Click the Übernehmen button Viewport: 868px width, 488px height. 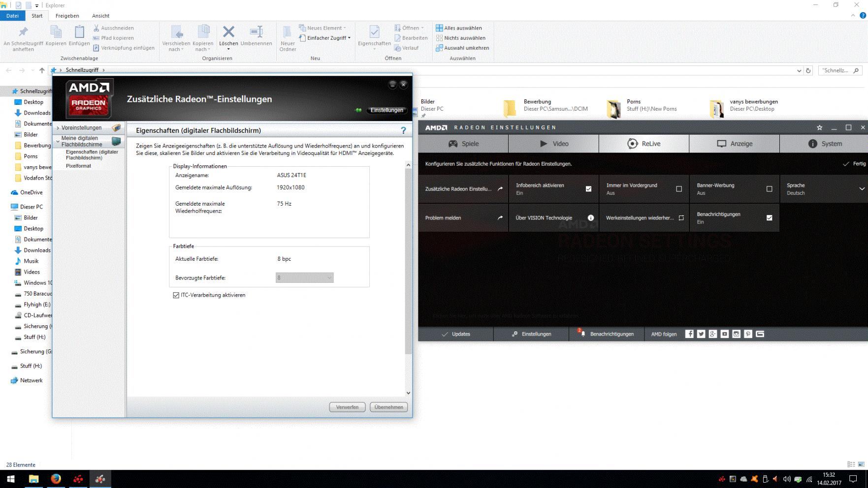click(x=388, y=407)
